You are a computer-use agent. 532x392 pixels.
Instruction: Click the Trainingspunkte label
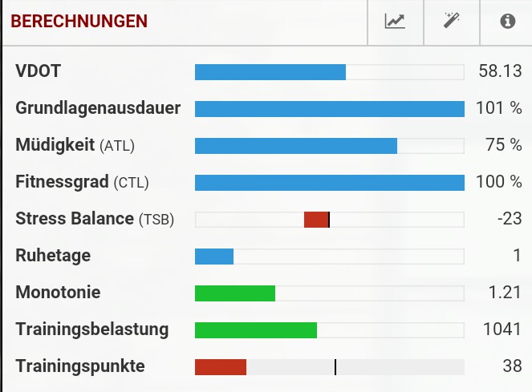point(80,366)
